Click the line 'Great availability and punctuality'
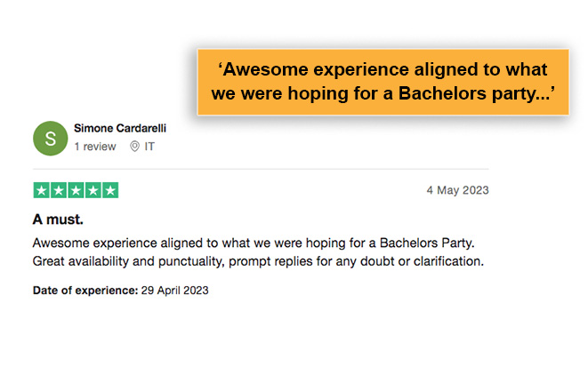The image size is (588, 391). 258,261
